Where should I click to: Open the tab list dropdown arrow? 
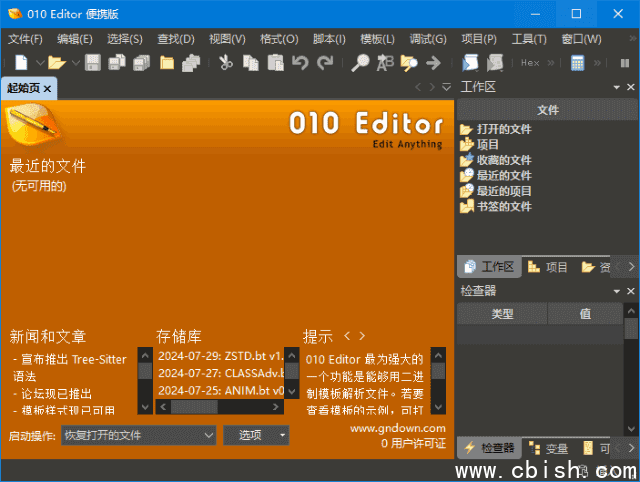tap(447, 87)
